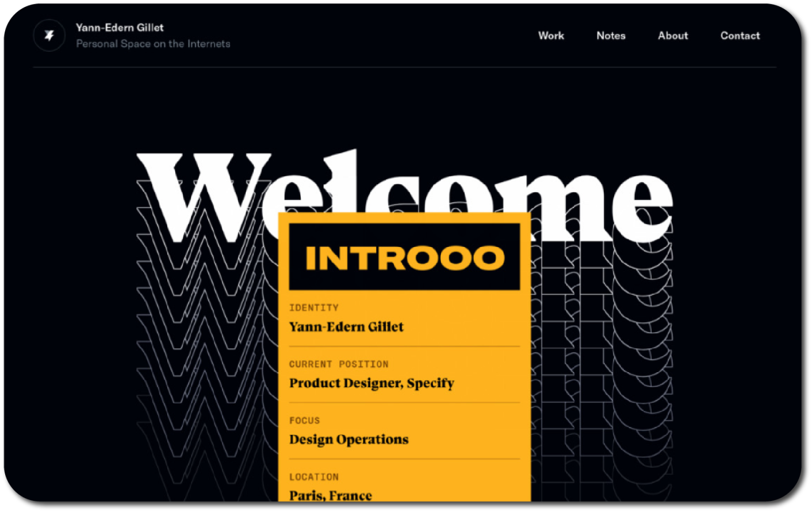This screenshot has width=812, height=512.
Task: Go to the Notes section
Action: (x=611, y=36)
